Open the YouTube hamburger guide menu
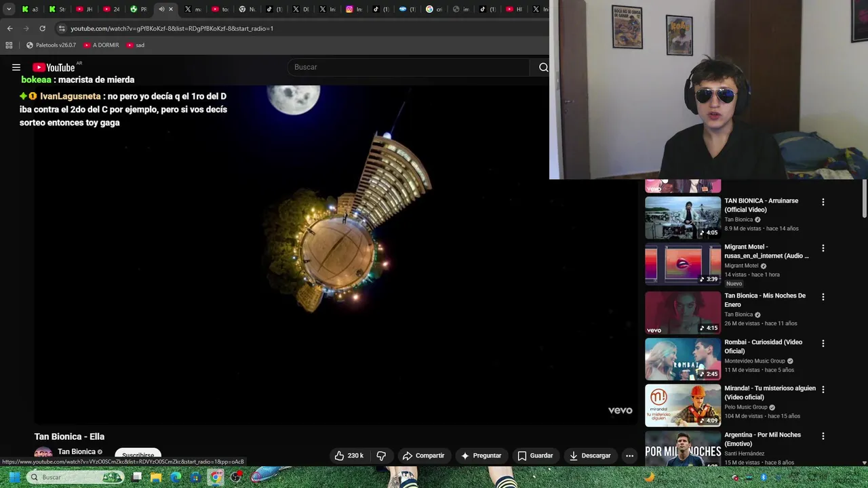Image resolution: width=868 pixels, height=488 pixels. coord(16,67)
